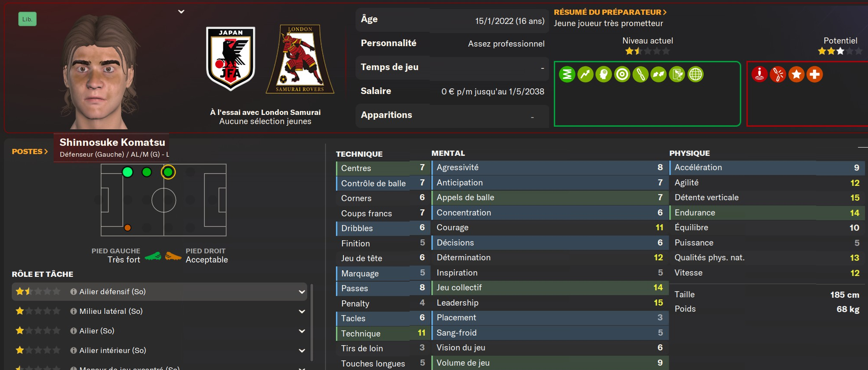Open the Résumé du préparateur link

coord(610,12)
